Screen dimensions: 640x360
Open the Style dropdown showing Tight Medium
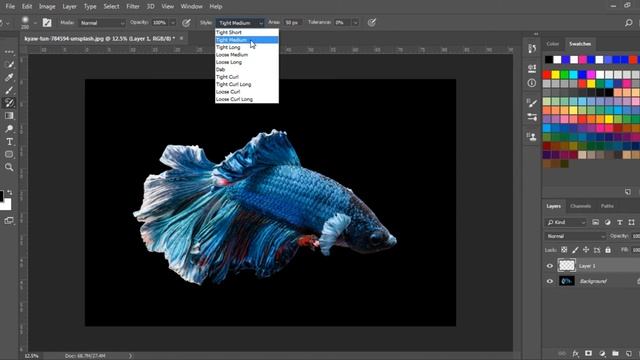coord(240,23)
